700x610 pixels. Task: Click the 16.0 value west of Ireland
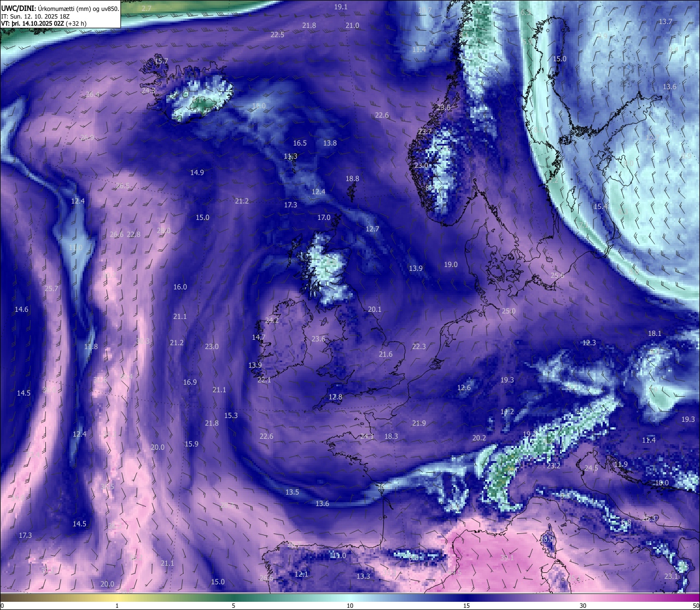(180, 287)
